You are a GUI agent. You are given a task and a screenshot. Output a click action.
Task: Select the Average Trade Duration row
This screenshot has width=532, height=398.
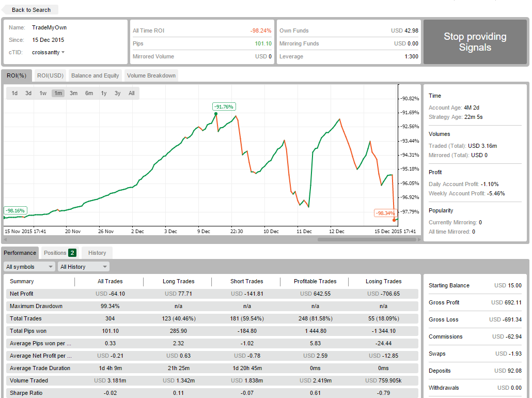point(212,368)
